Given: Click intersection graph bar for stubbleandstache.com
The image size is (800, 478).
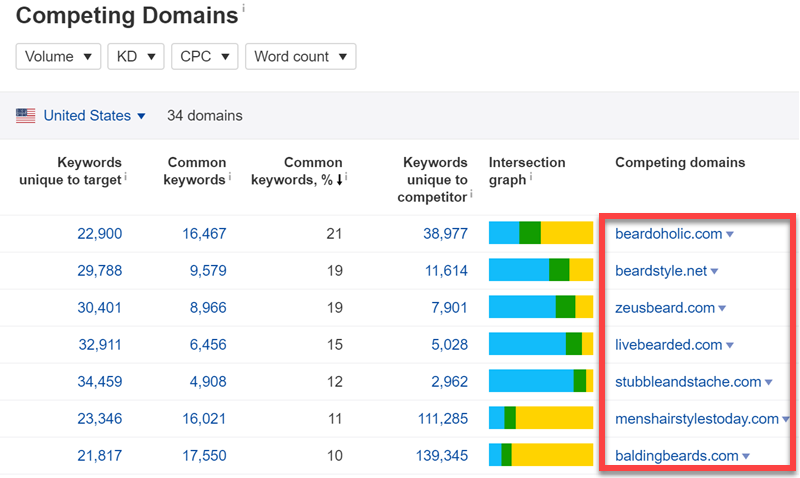Looking at the screenshot, I should tap(541, 381).
